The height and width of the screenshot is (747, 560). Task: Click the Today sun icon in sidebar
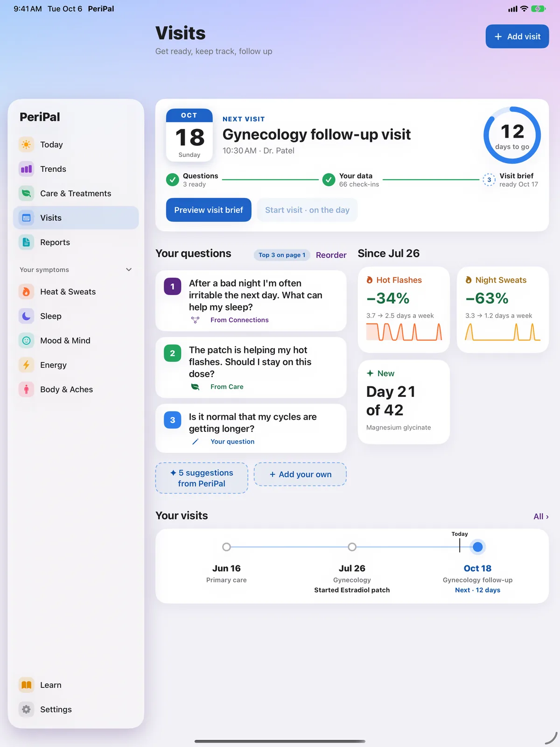[x=27, y=145]
